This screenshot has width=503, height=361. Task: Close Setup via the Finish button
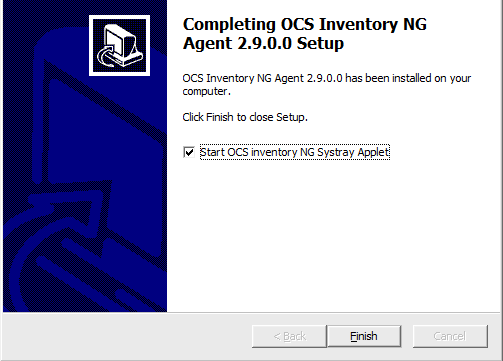(x=364, y=336)
